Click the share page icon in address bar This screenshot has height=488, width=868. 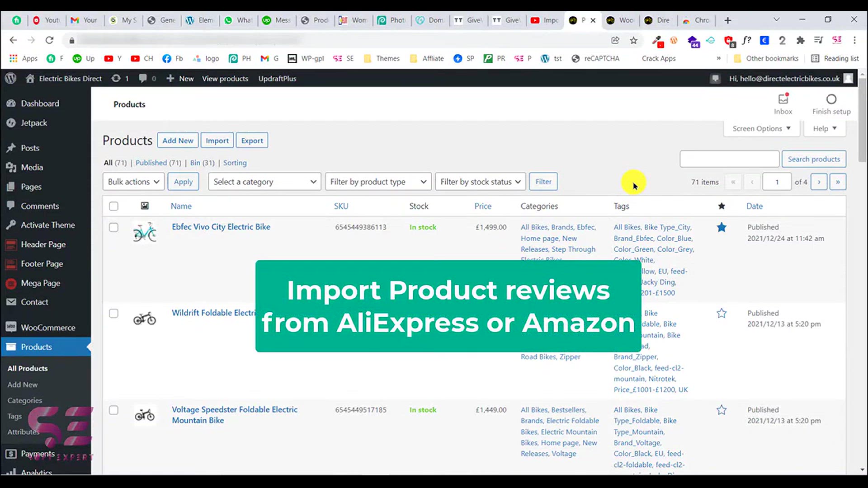(615, 40)
